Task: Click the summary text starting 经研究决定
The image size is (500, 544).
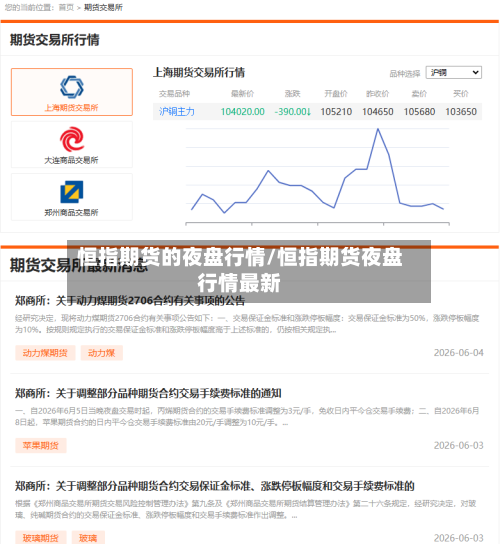Action: tap(247, 324)
